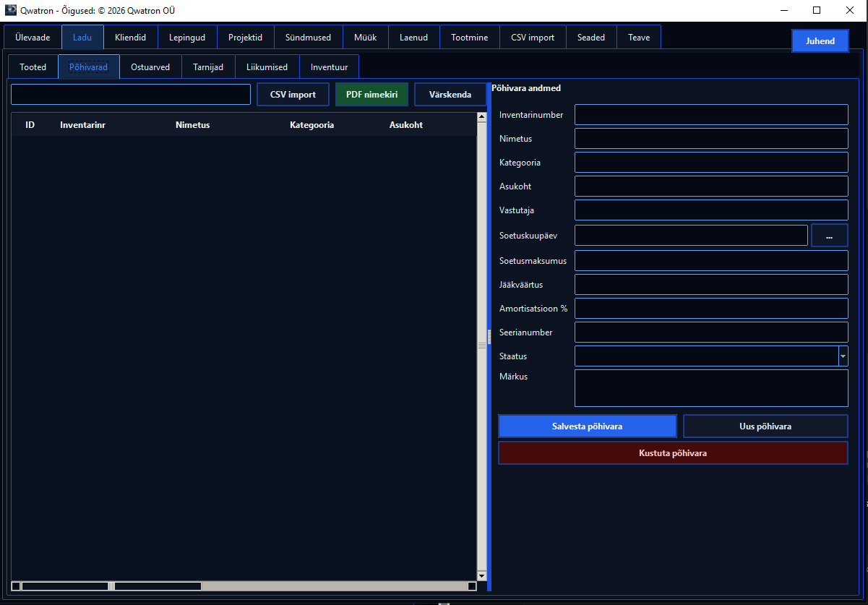Viewport: 868px width, 605px height.
Task: Open the top-level CSV import tab
Action: [x=533, y=38]
